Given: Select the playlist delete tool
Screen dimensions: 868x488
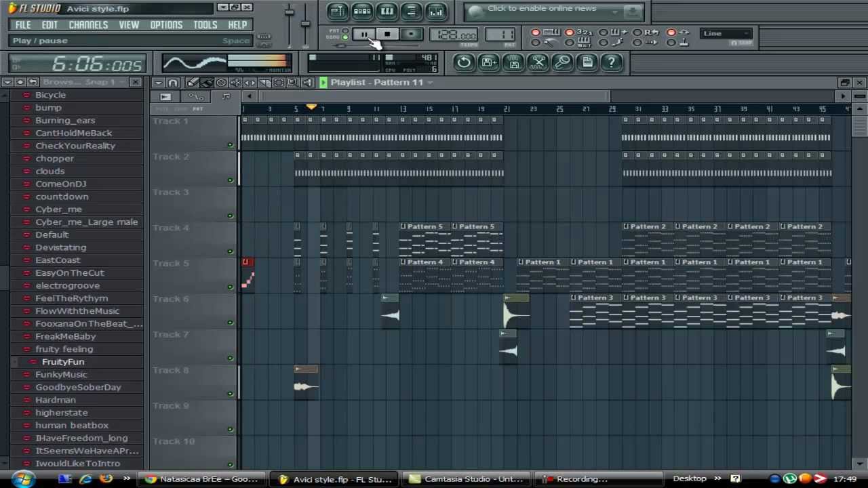Looking at the screenshot, I should 221,83.
